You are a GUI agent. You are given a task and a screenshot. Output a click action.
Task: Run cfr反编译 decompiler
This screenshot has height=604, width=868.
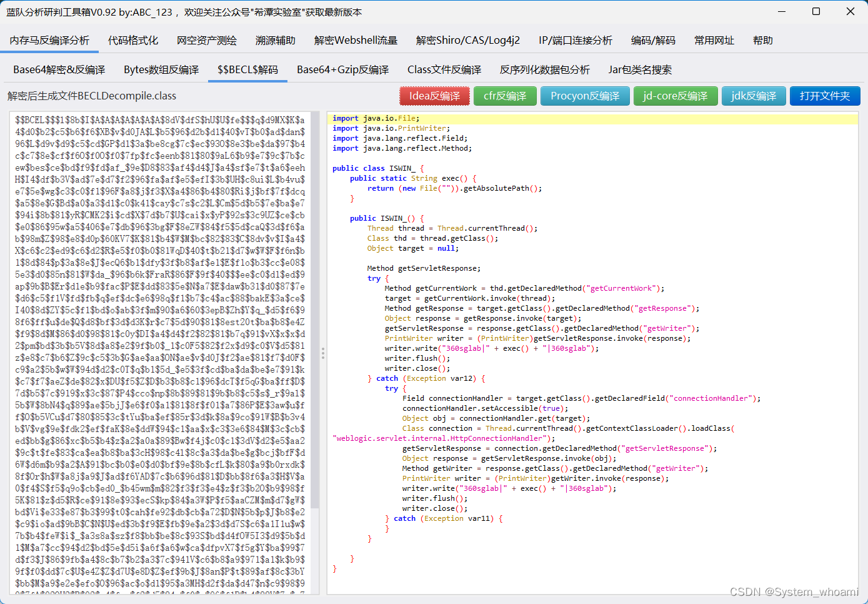[x=505, y=96]
